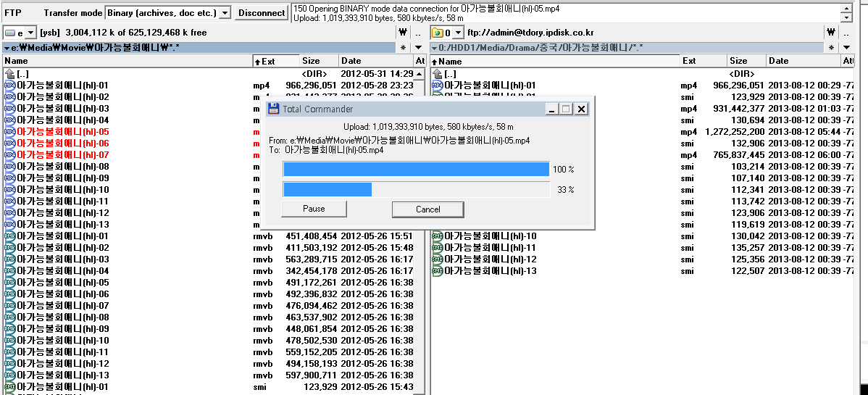Click the date 2012-05-31 14:29 in left panel
This screenshot has width=868, height=395.
pos(377,74)
